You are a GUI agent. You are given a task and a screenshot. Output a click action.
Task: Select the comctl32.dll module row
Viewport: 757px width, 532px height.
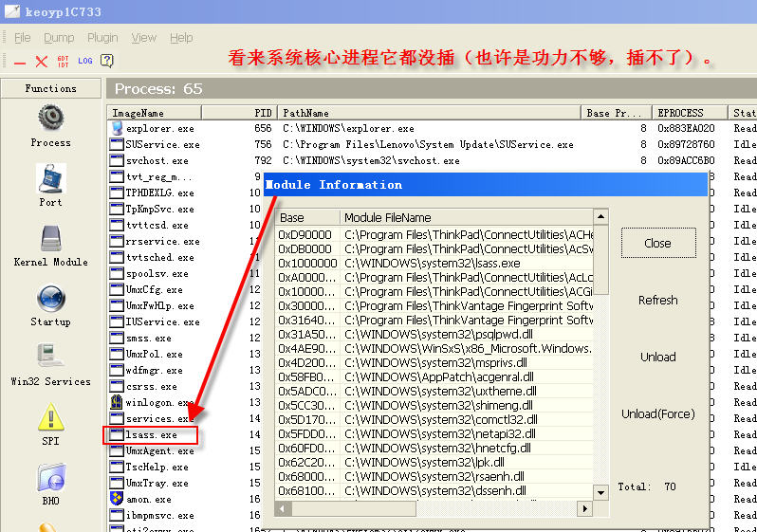point(434,419)
